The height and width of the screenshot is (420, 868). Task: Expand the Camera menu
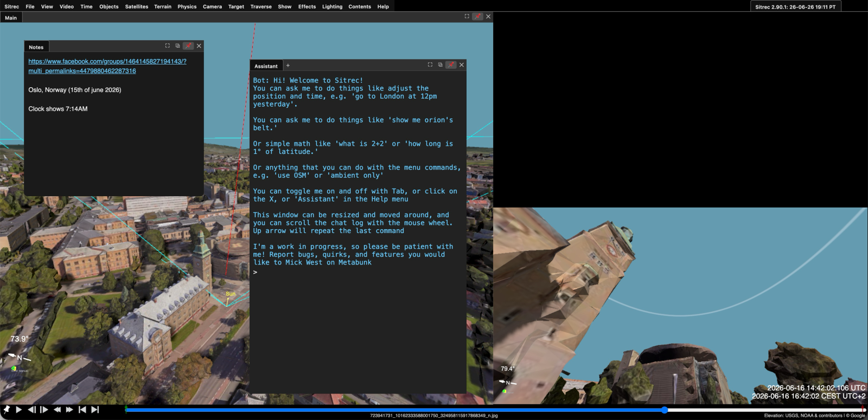pos(213,7)
